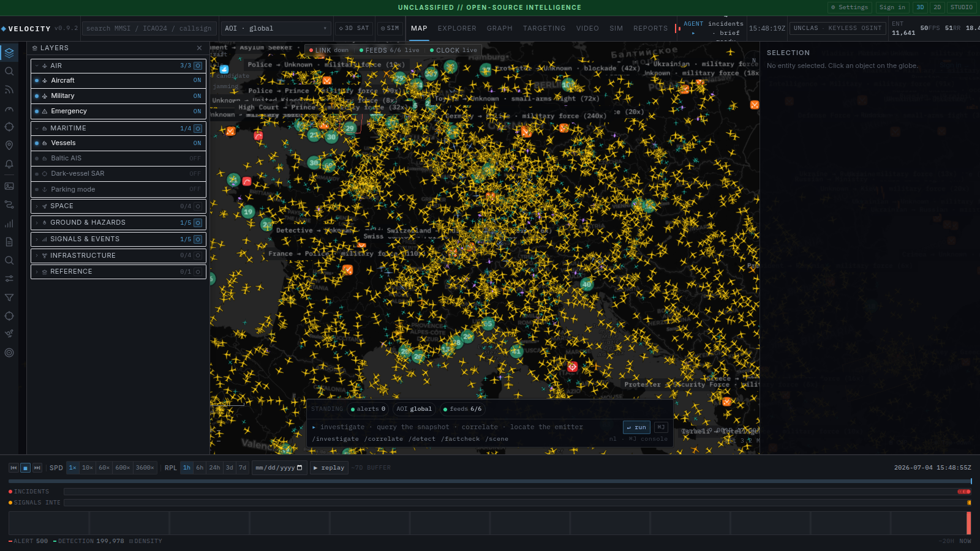The image size is (980, 551).
Task: Click the INCIDENTS timeline track
Action: tap(518, 492)
